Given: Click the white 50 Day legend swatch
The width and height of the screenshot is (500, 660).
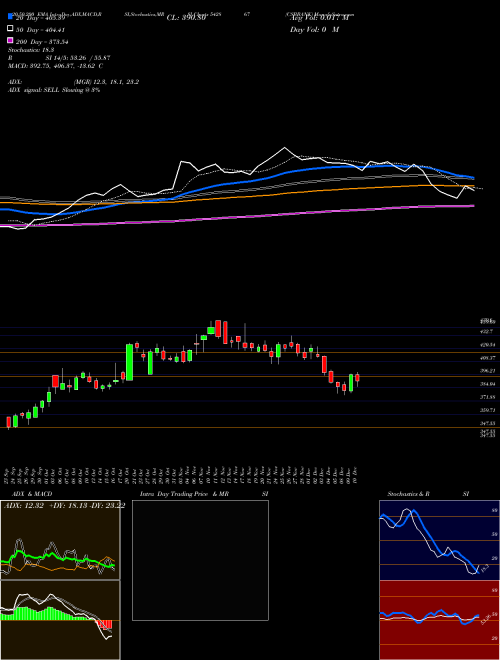Looking at the screenshot, I should [x=10, y=29].
